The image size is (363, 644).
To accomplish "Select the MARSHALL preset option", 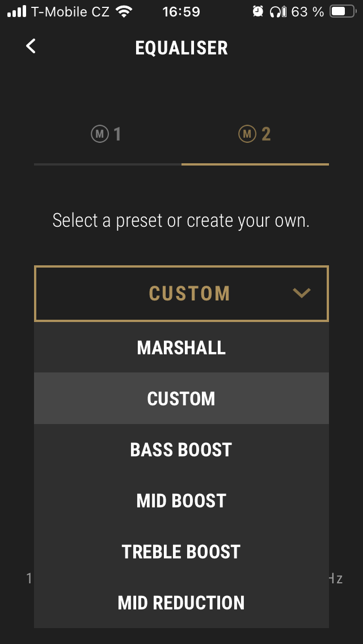I will [181, 348].
